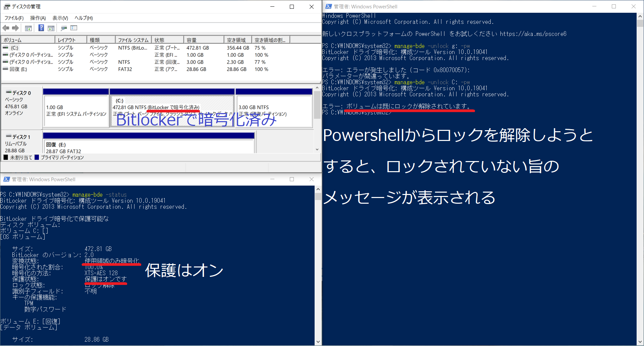Click the disk graphical view scrollbar thumb

[317, 105]
